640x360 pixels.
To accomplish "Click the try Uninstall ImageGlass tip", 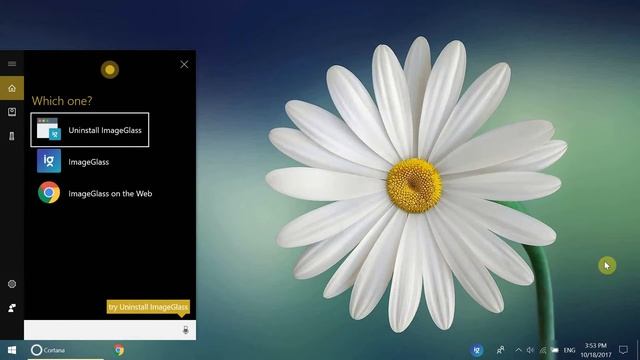I will (148, 307).
